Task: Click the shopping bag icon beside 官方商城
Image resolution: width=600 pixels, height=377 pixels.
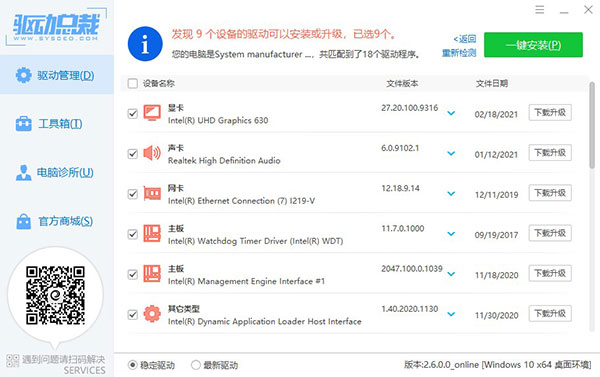Action: (x=24, y=221)
